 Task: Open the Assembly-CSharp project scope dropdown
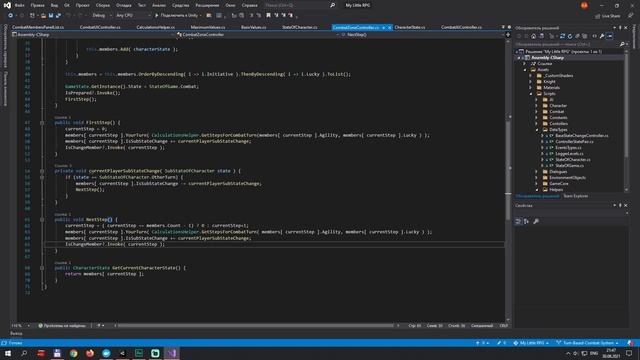[x=93, y=35]
